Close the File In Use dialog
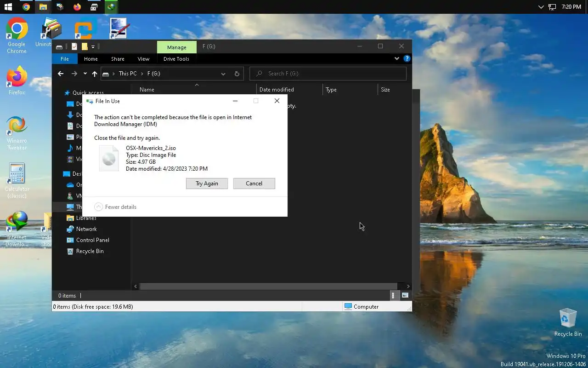The width and height of the screenshot is (588, 368). click(277, 101)
